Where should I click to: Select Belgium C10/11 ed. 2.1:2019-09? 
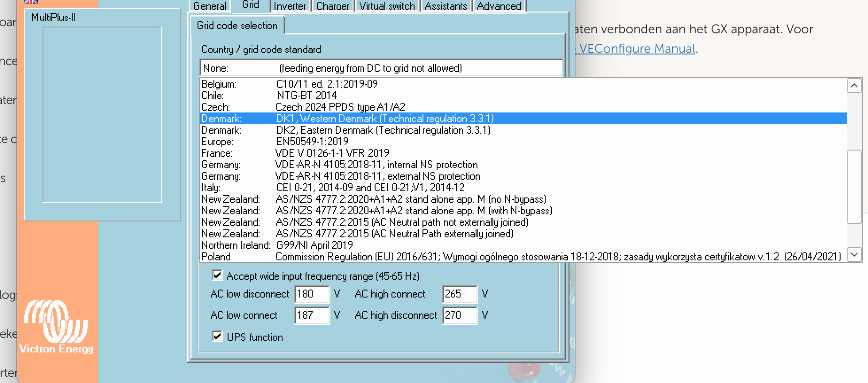tap(523, 84)
